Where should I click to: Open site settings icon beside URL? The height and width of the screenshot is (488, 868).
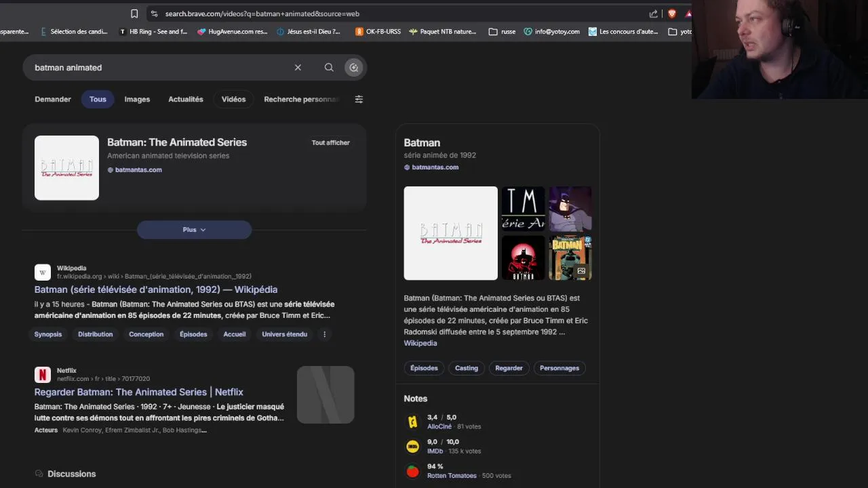click(x=154, y=14)
